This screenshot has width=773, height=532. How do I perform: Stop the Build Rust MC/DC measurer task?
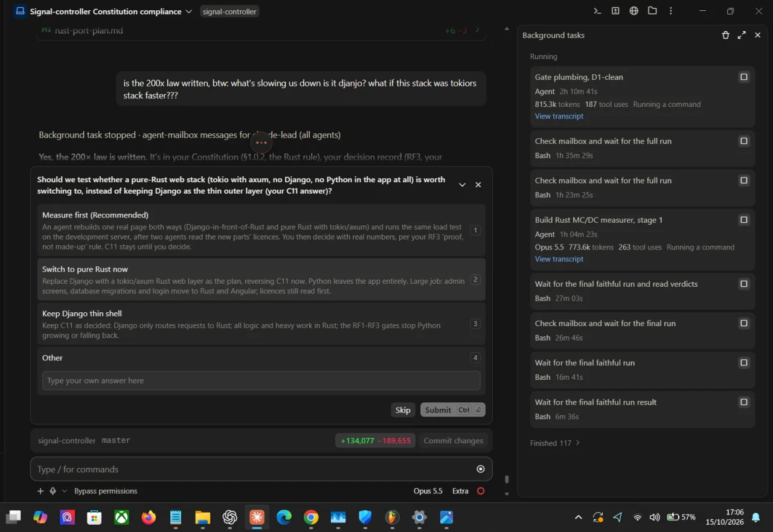click(744, 220)
